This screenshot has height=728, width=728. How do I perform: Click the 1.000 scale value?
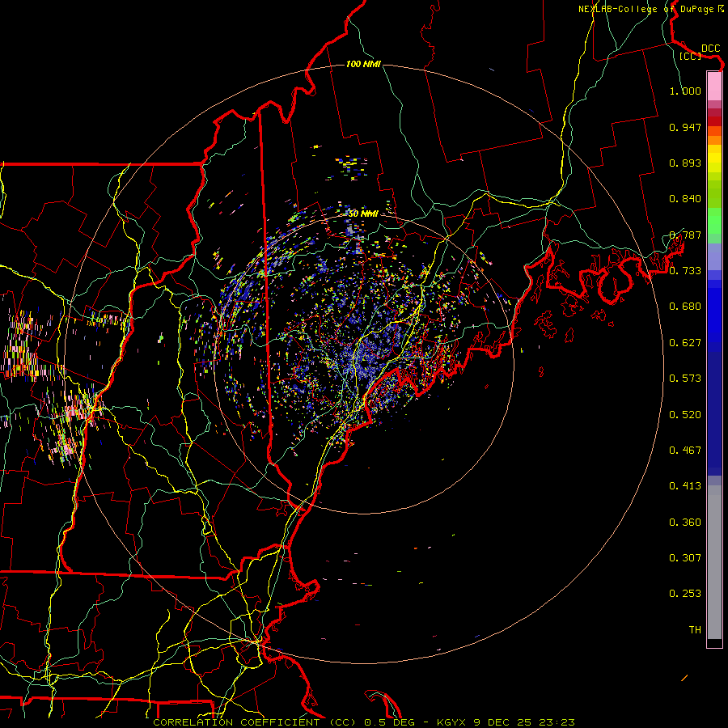pos(685,91)
